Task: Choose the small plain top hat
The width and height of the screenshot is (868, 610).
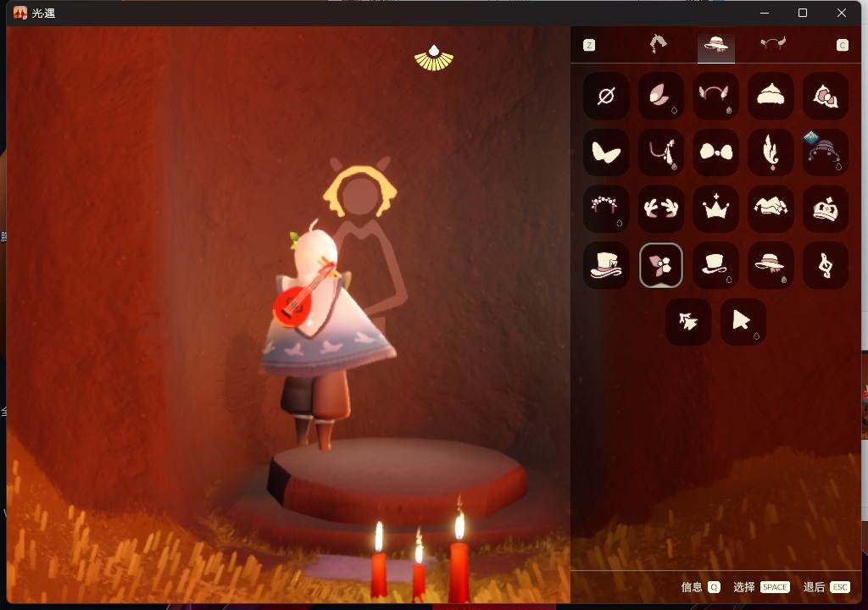Action: click(x=715, y=265)
